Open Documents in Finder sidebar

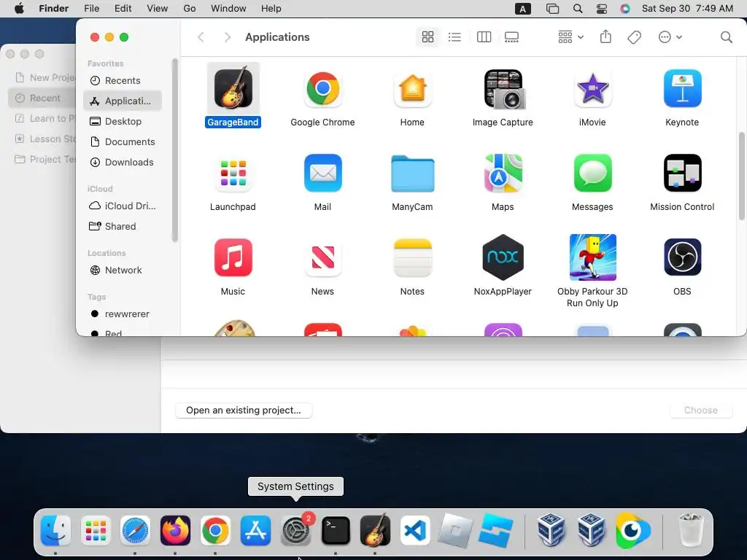123,142
